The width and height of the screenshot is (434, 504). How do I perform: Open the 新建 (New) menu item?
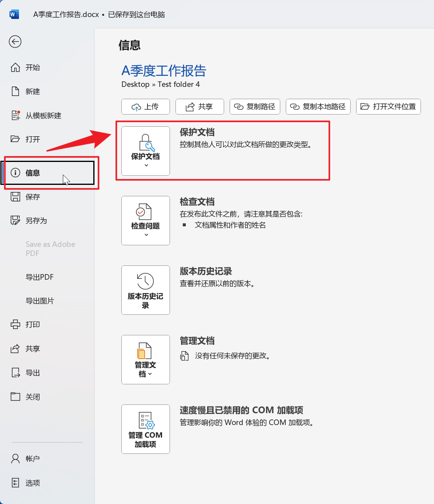pos(32,91)
